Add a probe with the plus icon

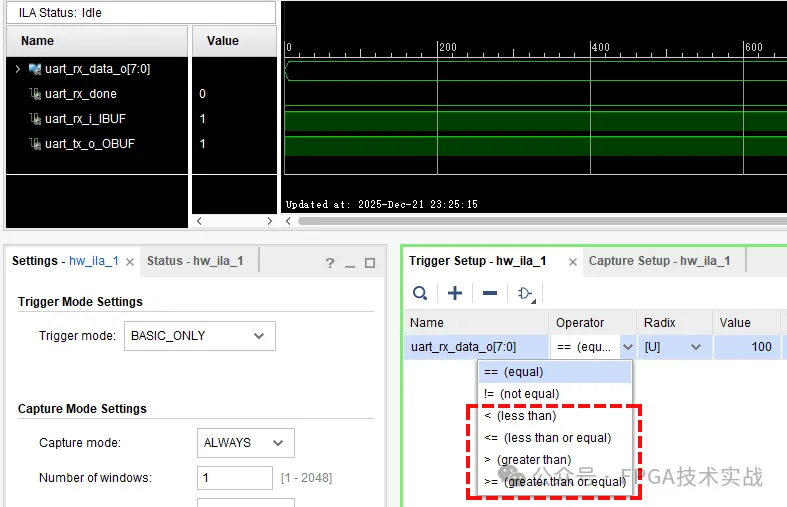455,293
